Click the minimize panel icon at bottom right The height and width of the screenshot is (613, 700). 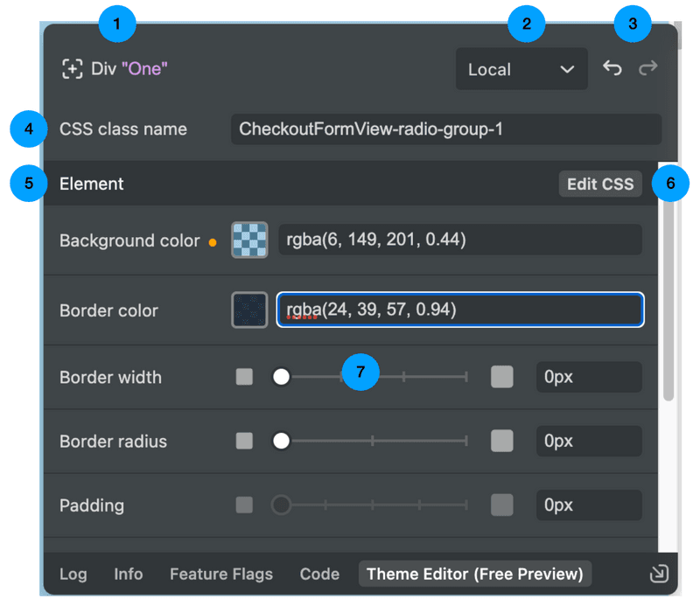pos(659,575)
